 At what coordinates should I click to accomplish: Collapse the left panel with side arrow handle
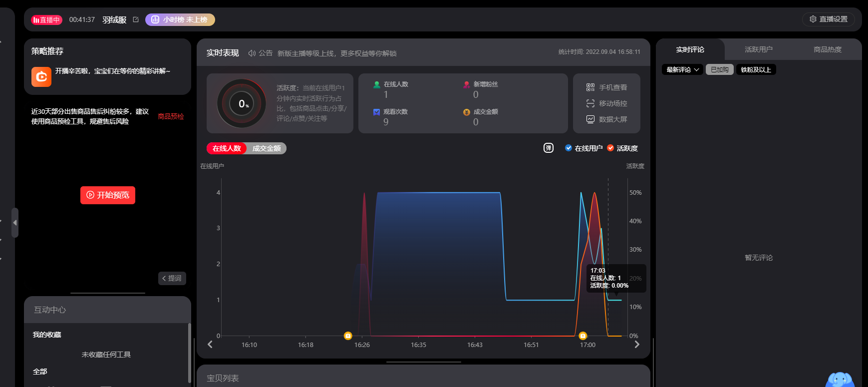point(15,223)
